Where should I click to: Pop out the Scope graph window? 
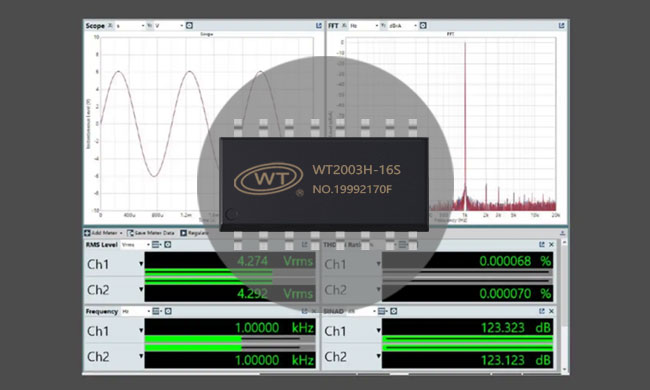318,26
